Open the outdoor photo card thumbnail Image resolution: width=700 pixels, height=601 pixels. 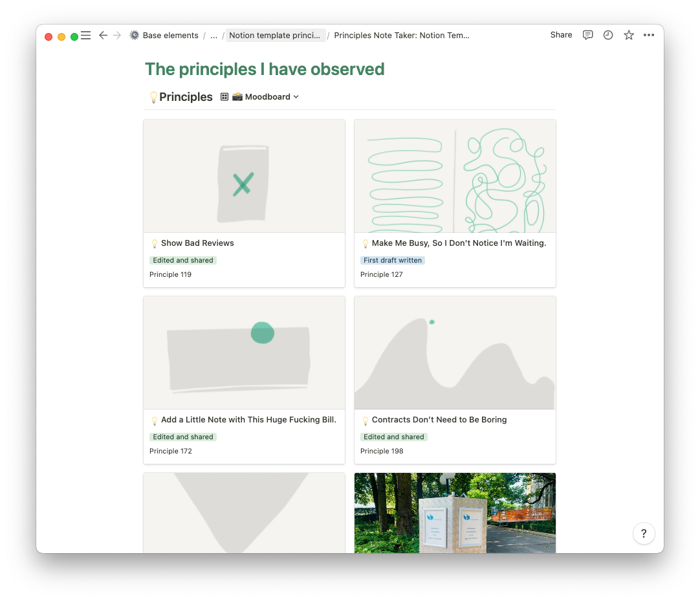pos(455,512)
